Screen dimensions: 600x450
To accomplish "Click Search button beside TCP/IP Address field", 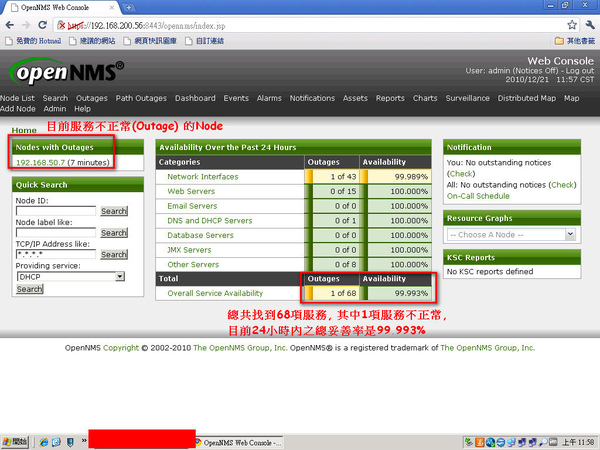I will (x=114, y=254).
